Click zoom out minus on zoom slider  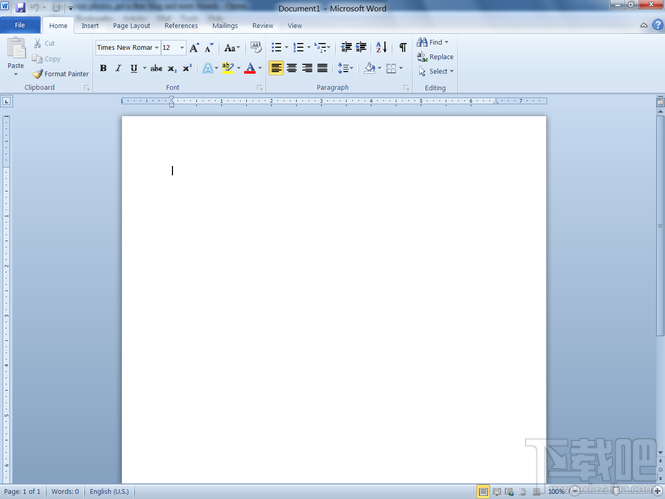point(575,491)
